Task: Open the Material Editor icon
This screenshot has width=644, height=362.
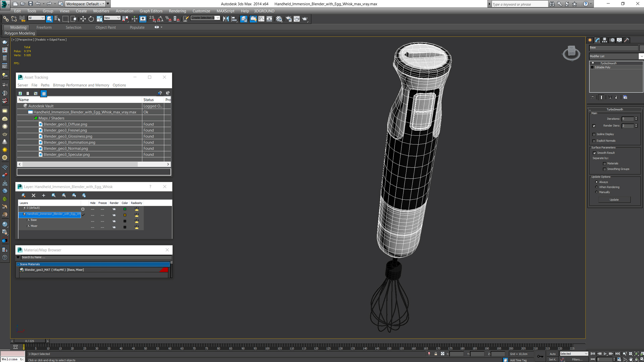Action: coord(279,19)
